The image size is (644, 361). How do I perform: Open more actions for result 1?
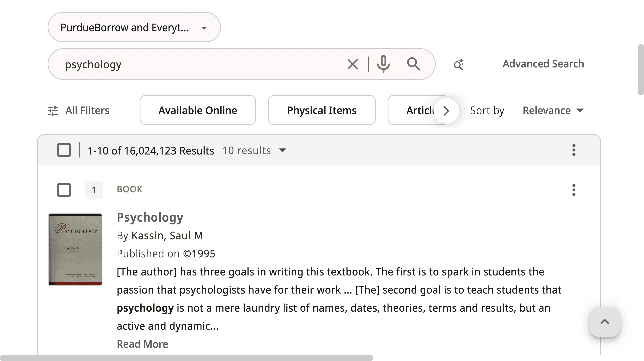pos(574,190)
